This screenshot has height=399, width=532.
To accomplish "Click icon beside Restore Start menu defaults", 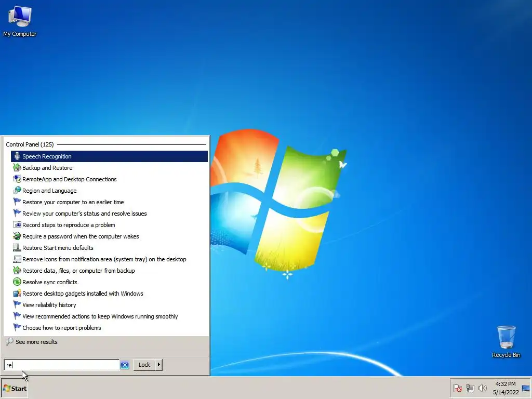I will click(x=17, y=248).
